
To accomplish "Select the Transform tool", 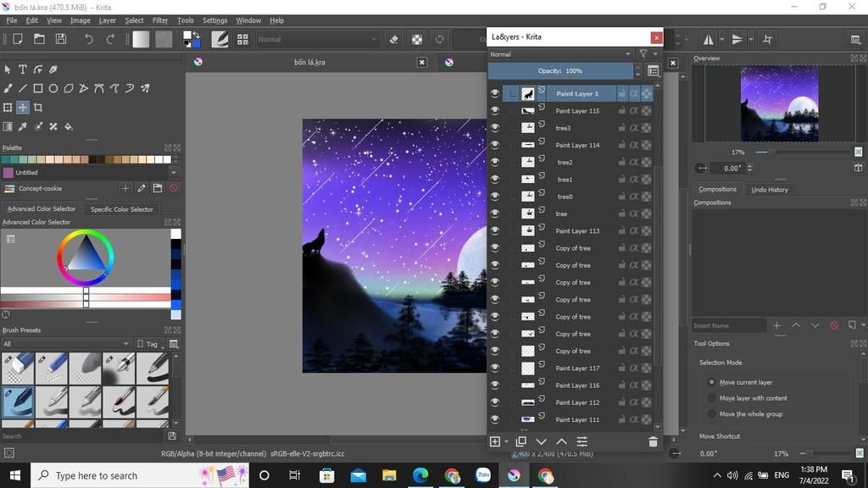I will (8, 108).
